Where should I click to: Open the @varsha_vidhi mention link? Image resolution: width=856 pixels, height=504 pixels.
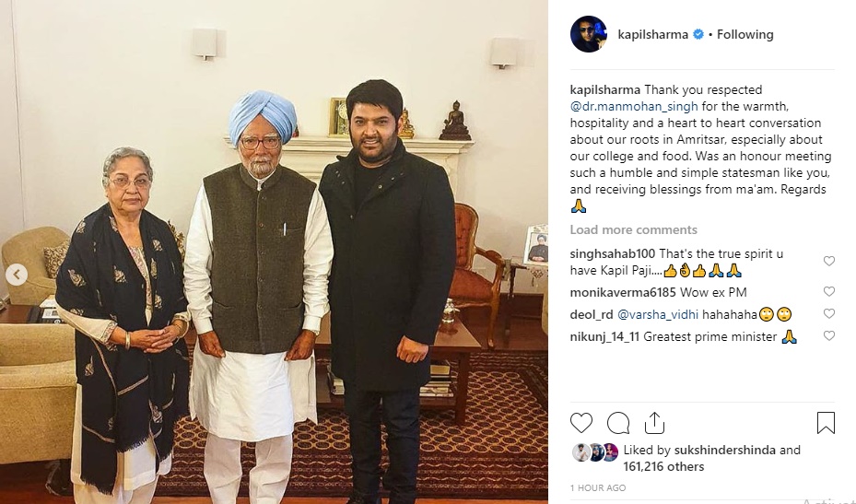[657, 314]
